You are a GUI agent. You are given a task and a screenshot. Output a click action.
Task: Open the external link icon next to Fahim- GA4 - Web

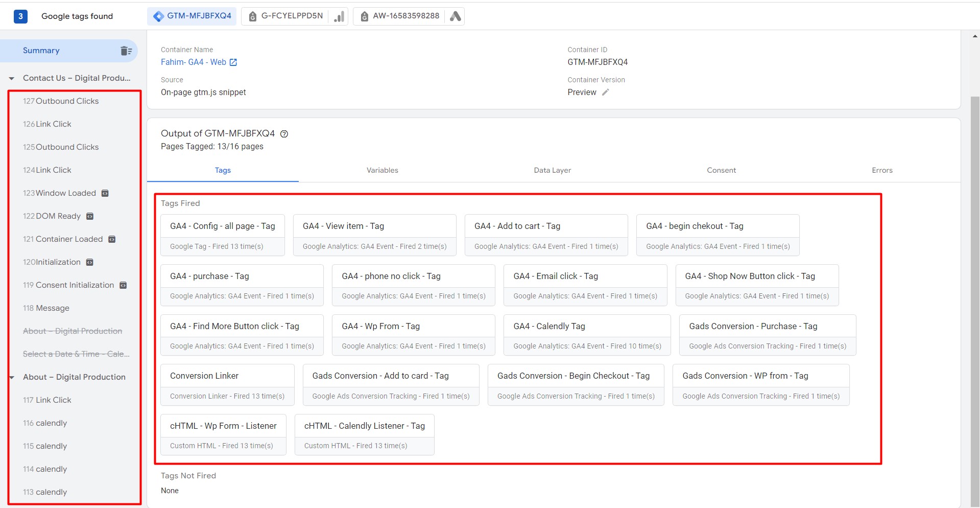pyautogui.click(x=233, y=62)
